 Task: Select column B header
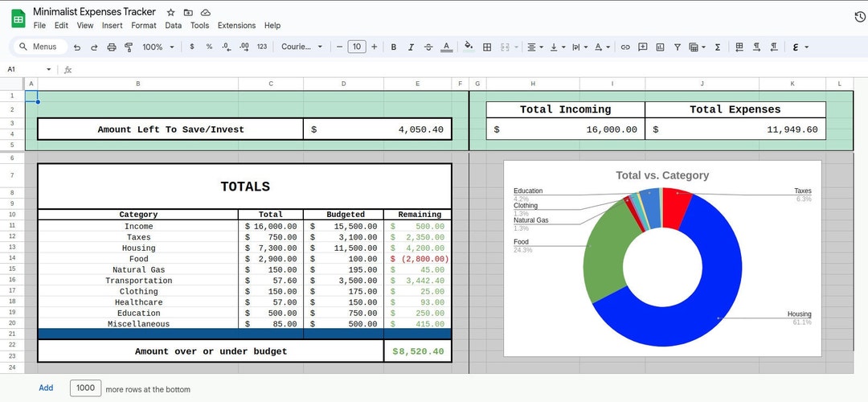click(138, 84)
